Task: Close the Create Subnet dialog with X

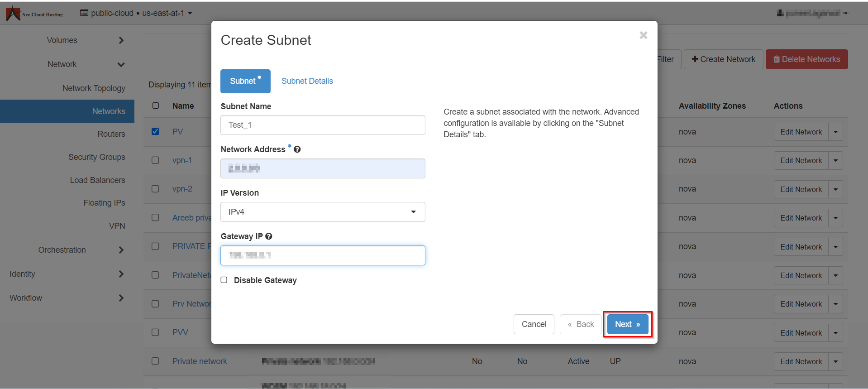Action: [x=643, y=35]
